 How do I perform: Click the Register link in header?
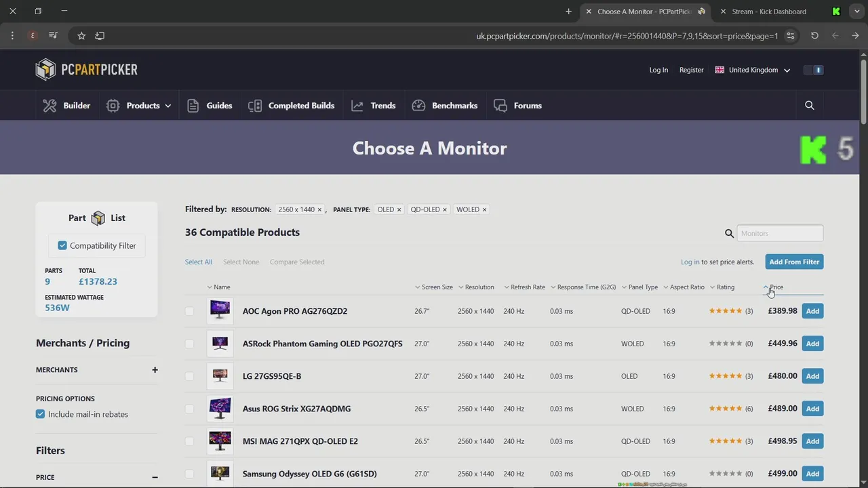tap(692, 70)
